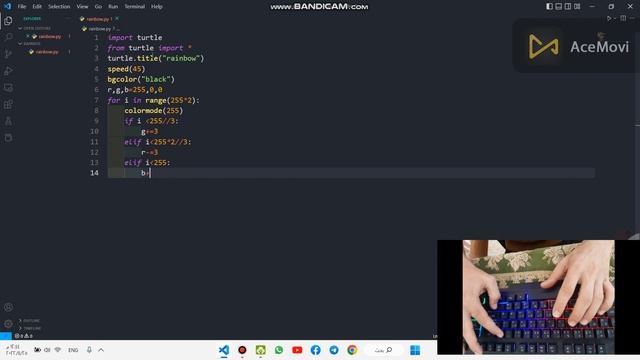640x360 pixels.
Task: Click the ENG language indicator
Action: [73, 350]
